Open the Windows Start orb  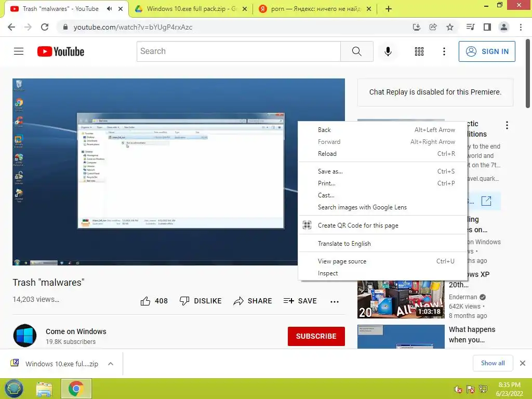tap(14, 389)
